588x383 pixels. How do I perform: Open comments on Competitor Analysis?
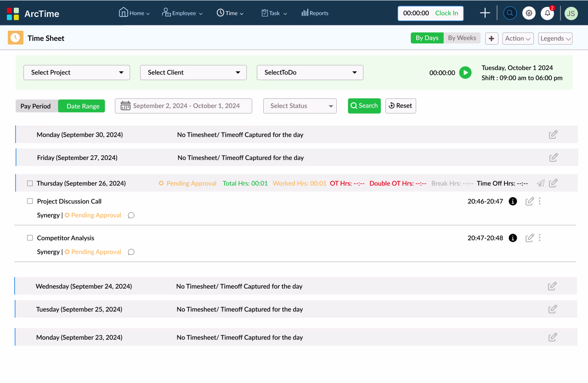coord(131,252)
